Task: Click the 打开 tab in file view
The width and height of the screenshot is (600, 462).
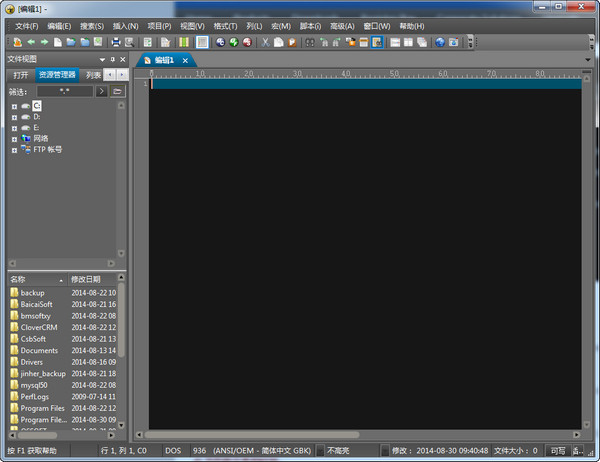Action: [x=20, y=75]
